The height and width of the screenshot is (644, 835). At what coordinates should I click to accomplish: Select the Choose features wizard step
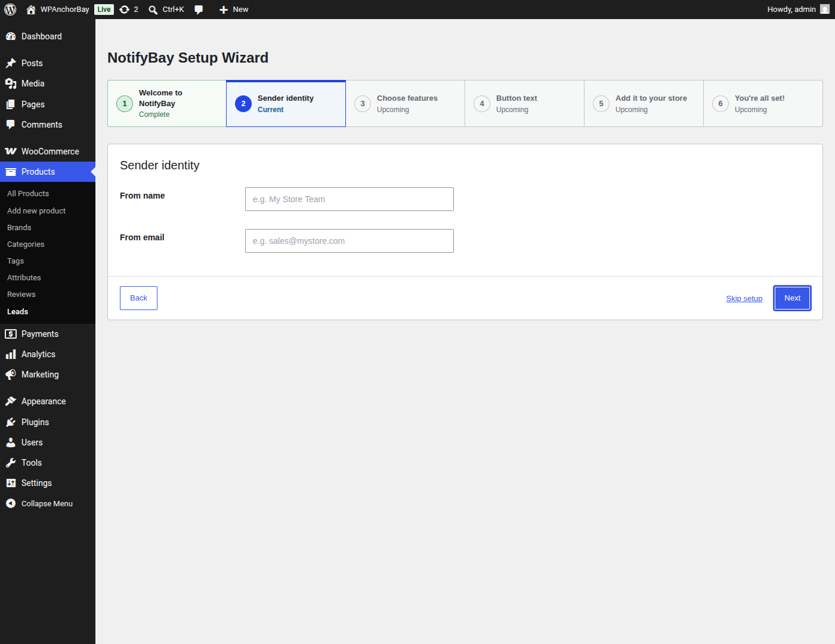[406, 104]
